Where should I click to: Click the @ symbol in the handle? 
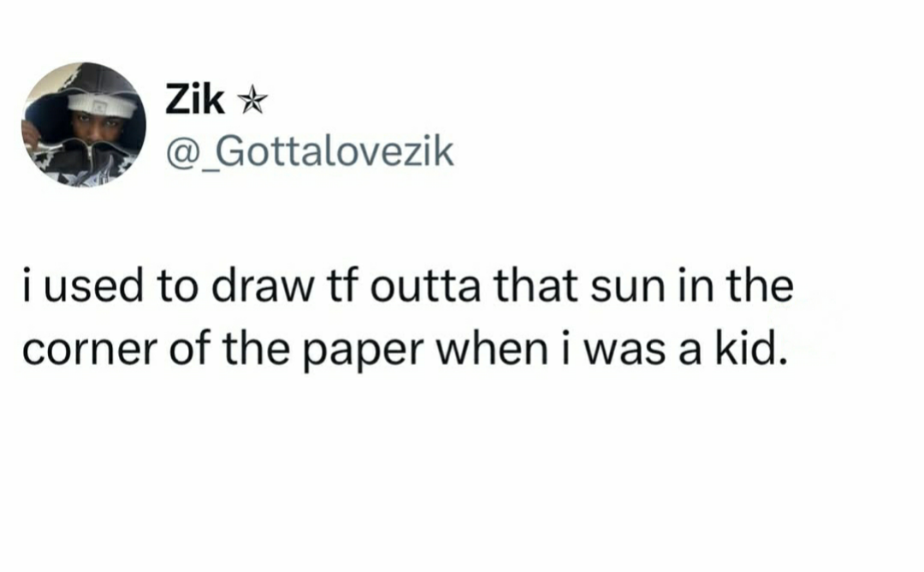180,154
